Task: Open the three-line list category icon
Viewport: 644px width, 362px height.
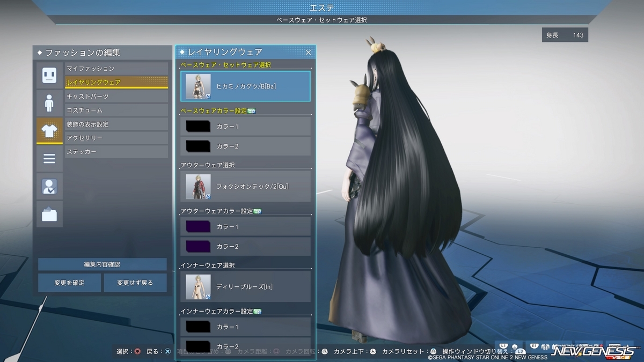Action: tap(49, 159)
